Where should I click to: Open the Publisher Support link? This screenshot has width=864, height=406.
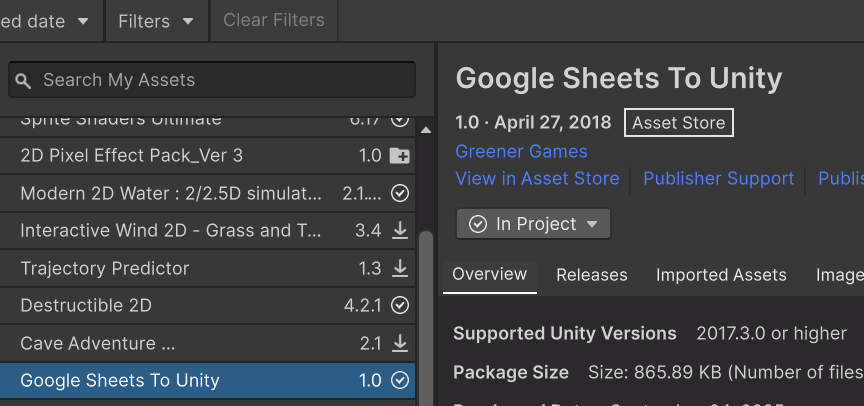click(x=718, y=179)
